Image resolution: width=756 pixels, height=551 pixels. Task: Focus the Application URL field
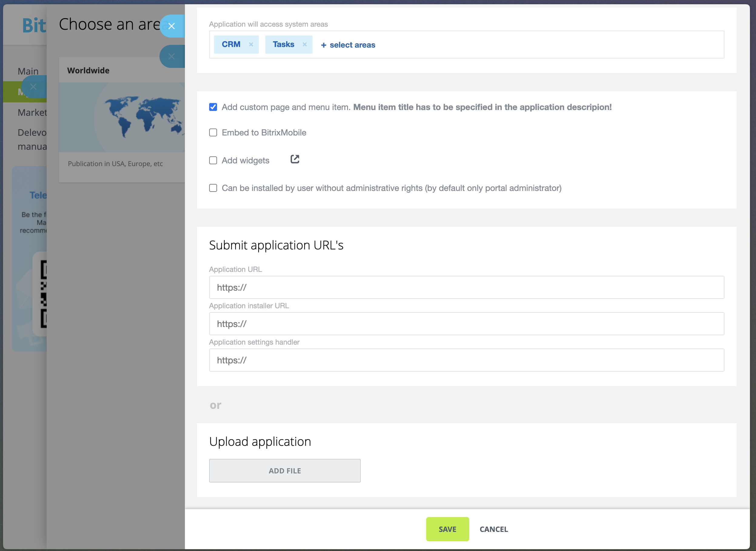pyautogui.click(x=466, y=287)
